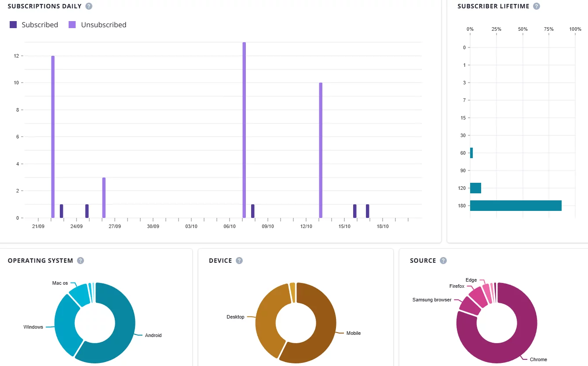Screen dimensions: 588x366
Task: Click the Subscribed legend color square
Action: [x=13, y=25]
